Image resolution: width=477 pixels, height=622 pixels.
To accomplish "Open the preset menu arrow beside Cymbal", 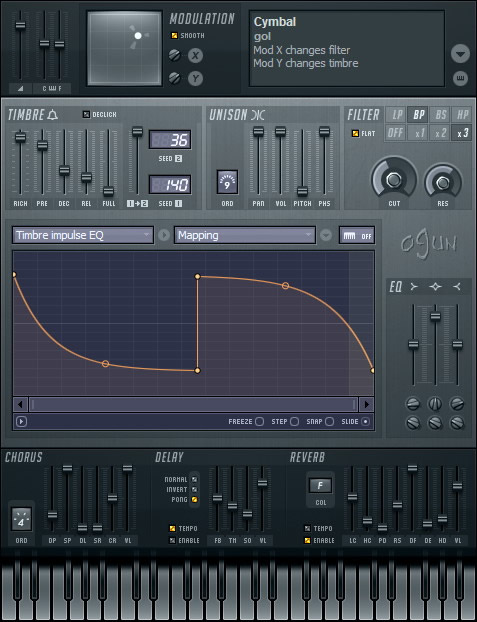I will coord(460,54).
